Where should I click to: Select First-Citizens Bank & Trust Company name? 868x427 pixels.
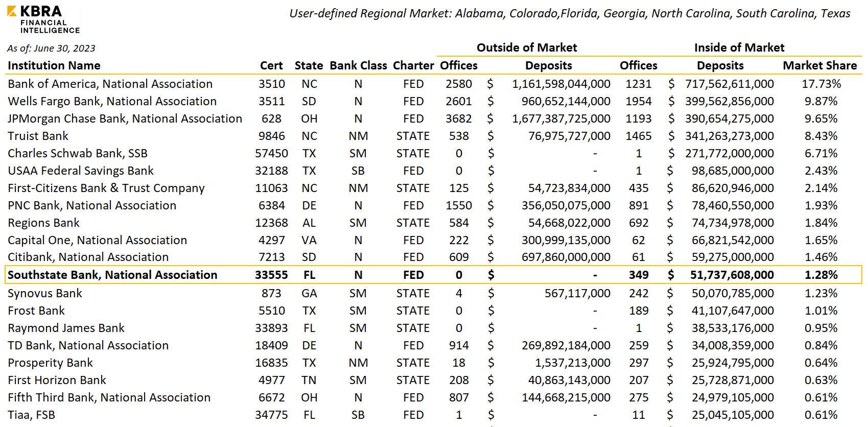point(106,188)
